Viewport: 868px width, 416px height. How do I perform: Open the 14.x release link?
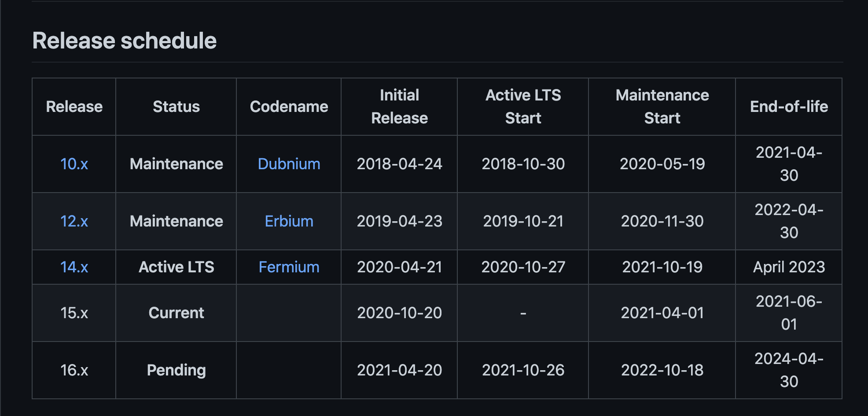tap(74, 267)
